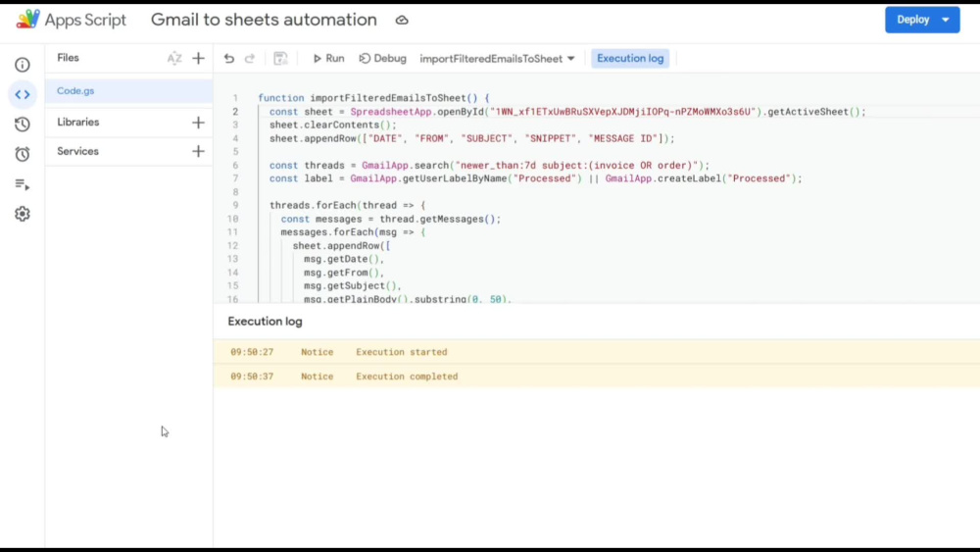Click function importFilteredEmailsToSheet declaration line
The width and height of the screenshot is (980, 552).
click(373, 98)
